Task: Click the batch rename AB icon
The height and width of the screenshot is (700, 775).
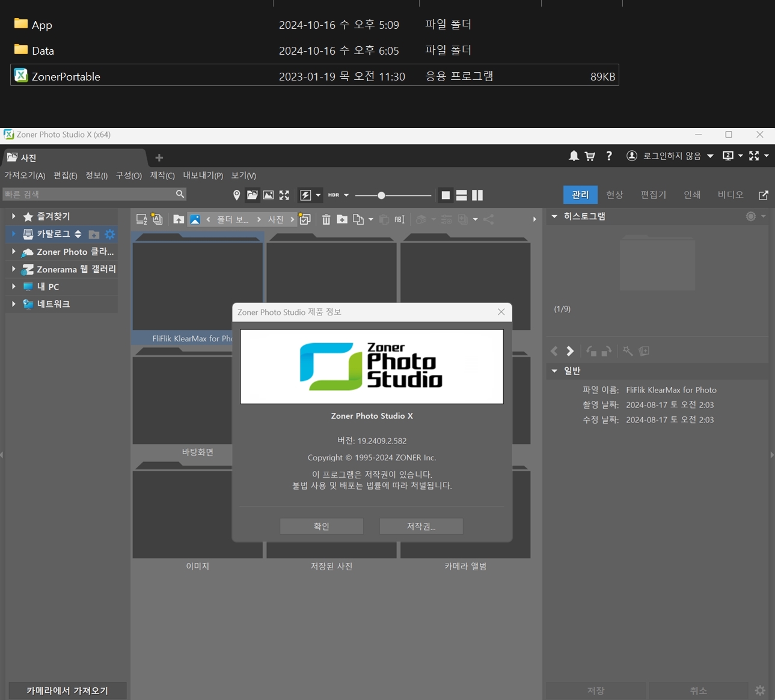Action: pyautogui.click(x=399, y=219)
